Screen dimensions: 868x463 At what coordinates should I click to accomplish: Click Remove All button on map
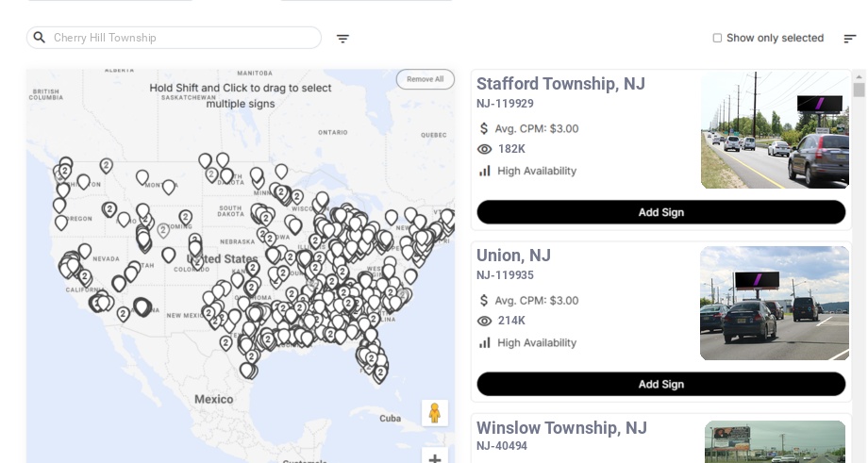click(x=425, y=79)
